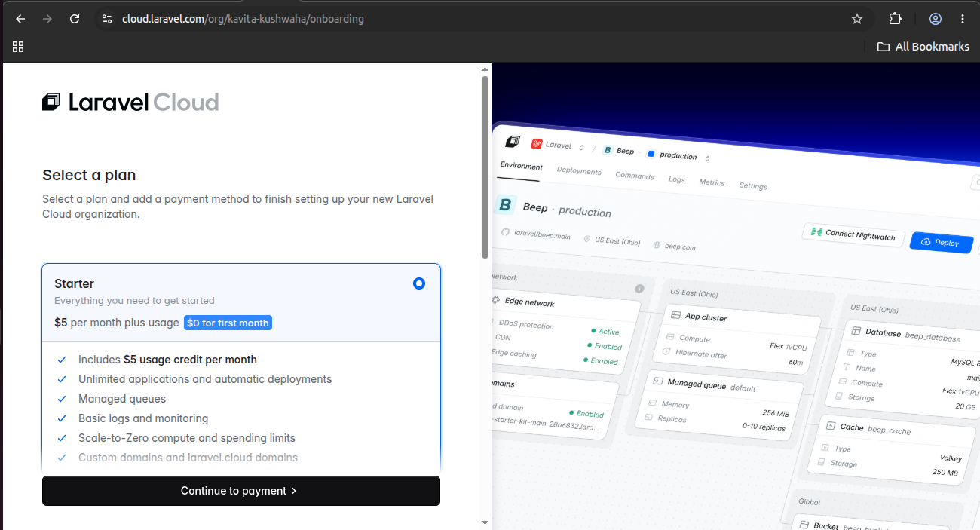The height and width of the screenshot is (530, 980).
Task: Open the browser extensions puzzle icon
Action: [x=896, y=19]
